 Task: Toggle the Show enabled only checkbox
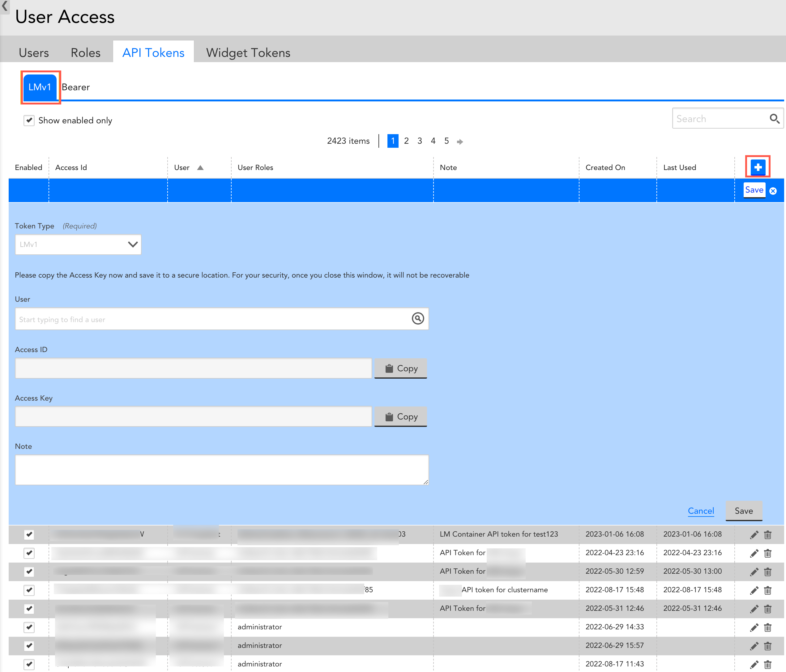pyautogui.click(x=29, y=121)
